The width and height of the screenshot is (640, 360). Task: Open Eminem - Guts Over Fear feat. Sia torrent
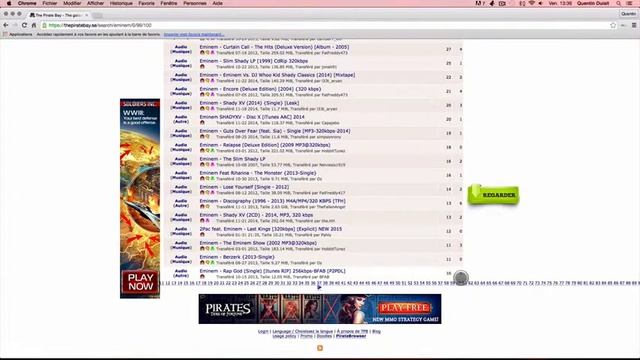[275, 131]
